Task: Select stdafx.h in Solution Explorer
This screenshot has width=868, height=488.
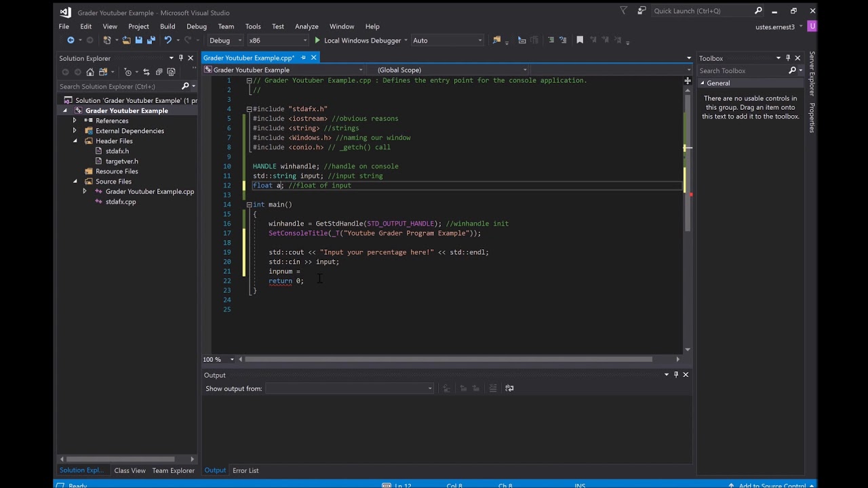Action: (x=117, y=151)
